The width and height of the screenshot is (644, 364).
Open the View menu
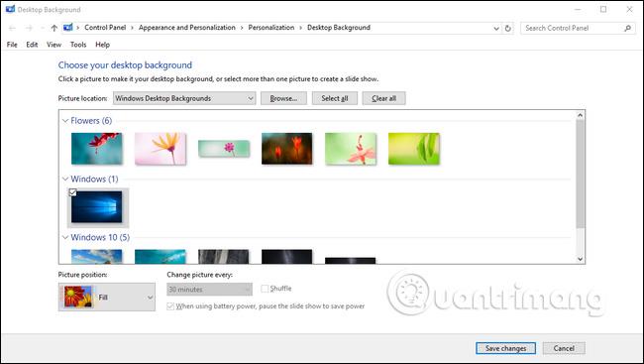[54, 45]
